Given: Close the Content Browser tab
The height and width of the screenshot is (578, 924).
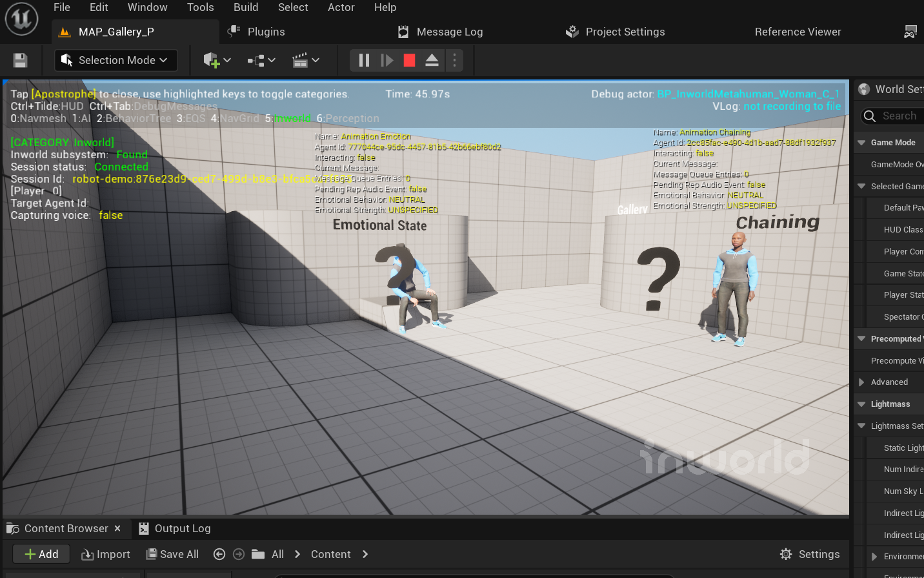Looking at the screenshot, I should click(x=117, y=528).
